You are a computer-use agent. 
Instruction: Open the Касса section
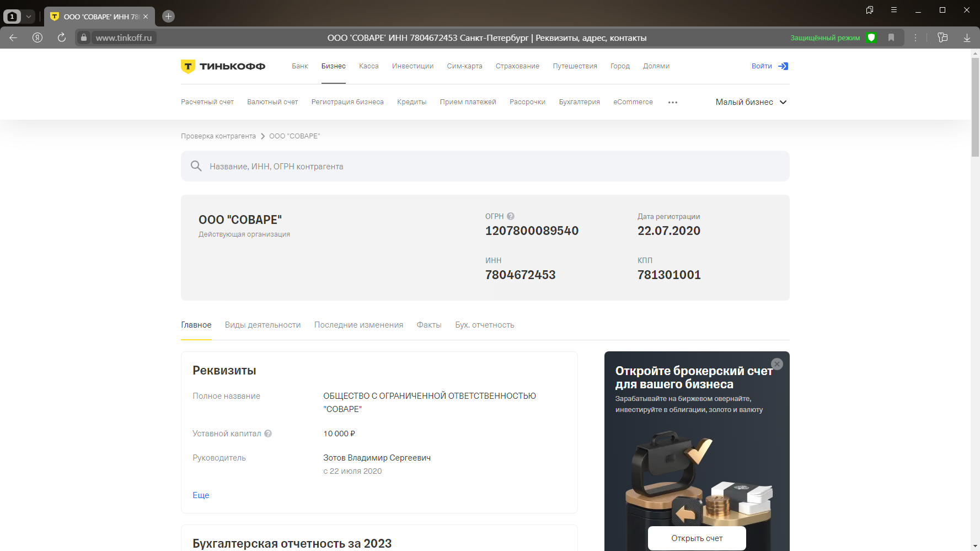coord(369,66)
